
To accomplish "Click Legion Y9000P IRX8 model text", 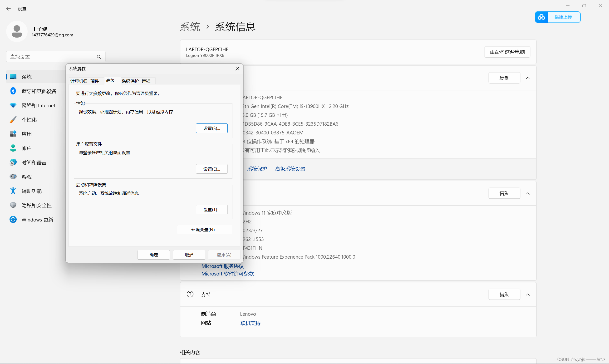I will click(x=205, y=55).
